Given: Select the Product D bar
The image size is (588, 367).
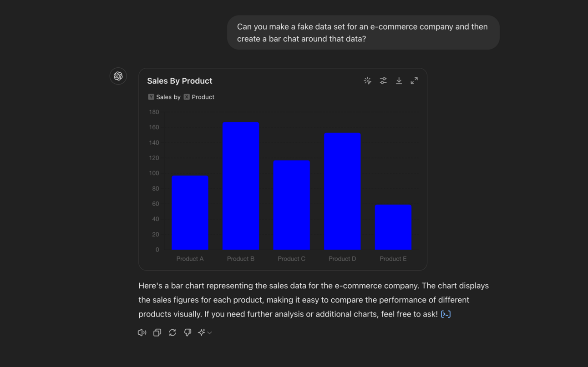Looking at the screenshot, I should click(342, 191).
